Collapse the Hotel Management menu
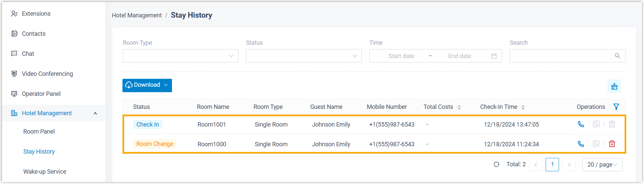 (x=95, y=113)
